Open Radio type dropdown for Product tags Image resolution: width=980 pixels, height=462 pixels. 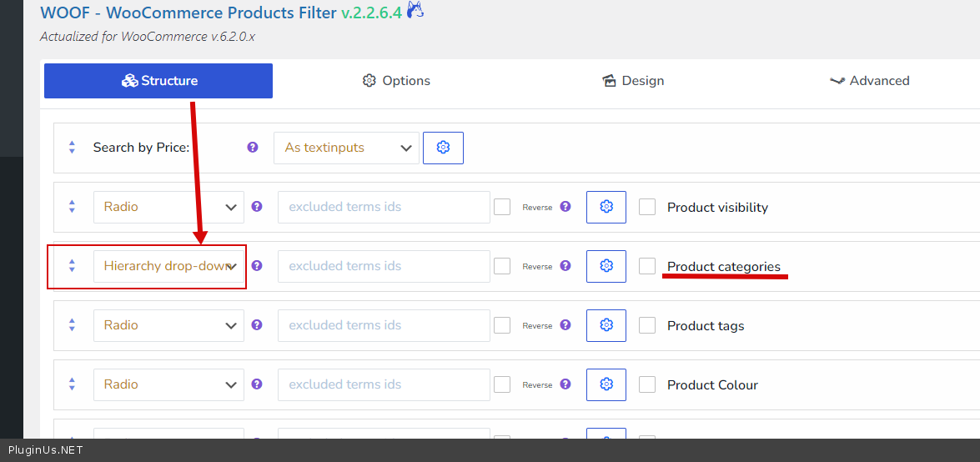[168, 325]
